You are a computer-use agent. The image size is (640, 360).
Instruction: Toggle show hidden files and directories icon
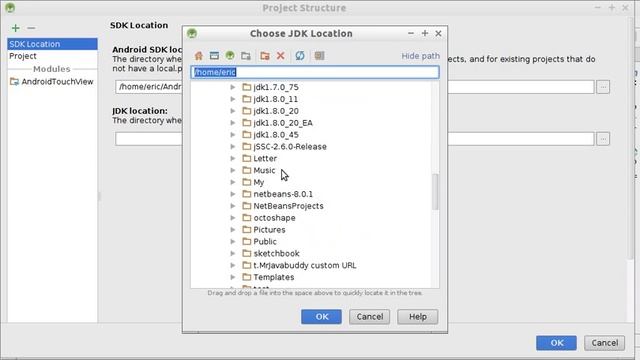(x=319, y=56)
